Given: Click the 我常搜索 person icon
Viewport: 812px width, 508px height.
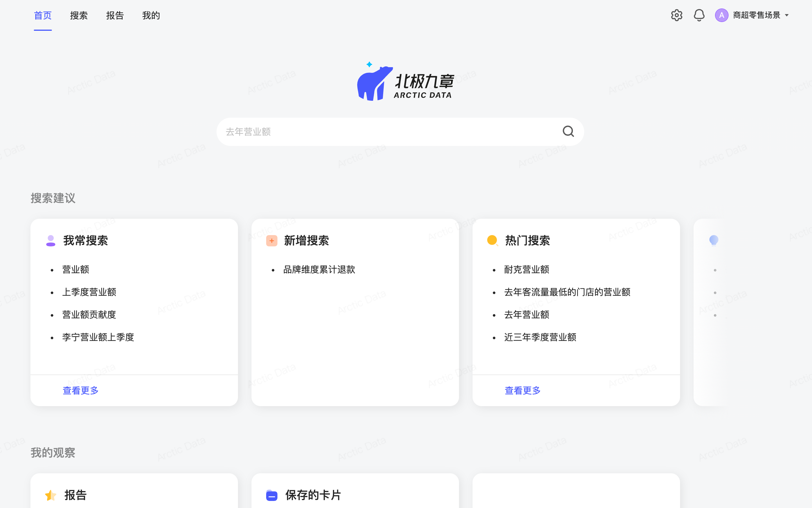Looking at the screenshot, I should click(x=51, y=240).
